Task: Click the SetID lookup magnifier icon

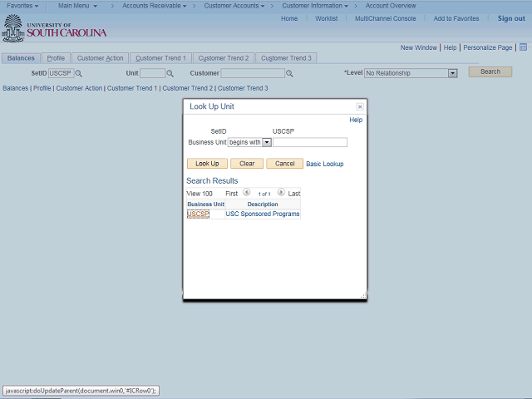Action: point(78,73)
